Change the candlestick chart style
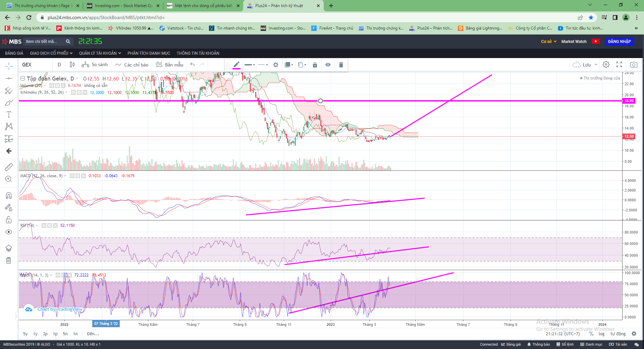Screen dimensions: 644x349 (x=72, y=65)
